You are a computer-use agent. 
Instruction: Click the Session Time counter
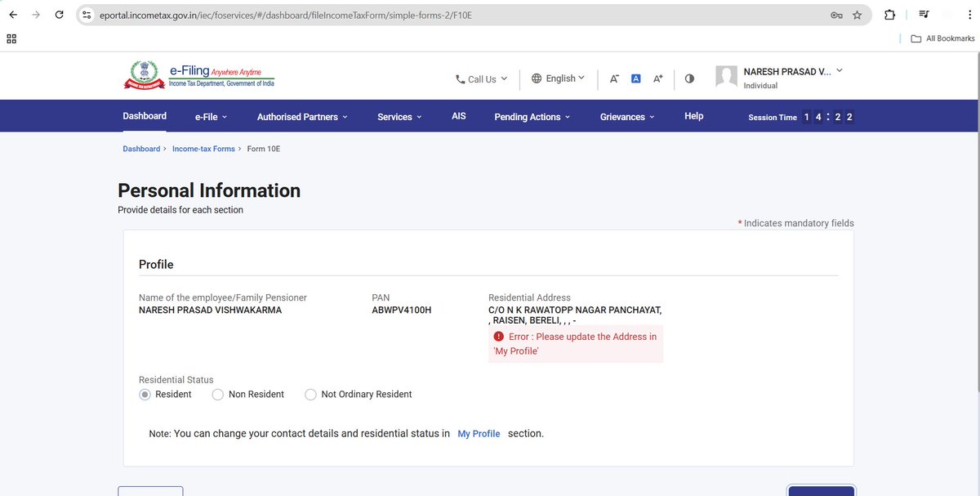(801, 117)
